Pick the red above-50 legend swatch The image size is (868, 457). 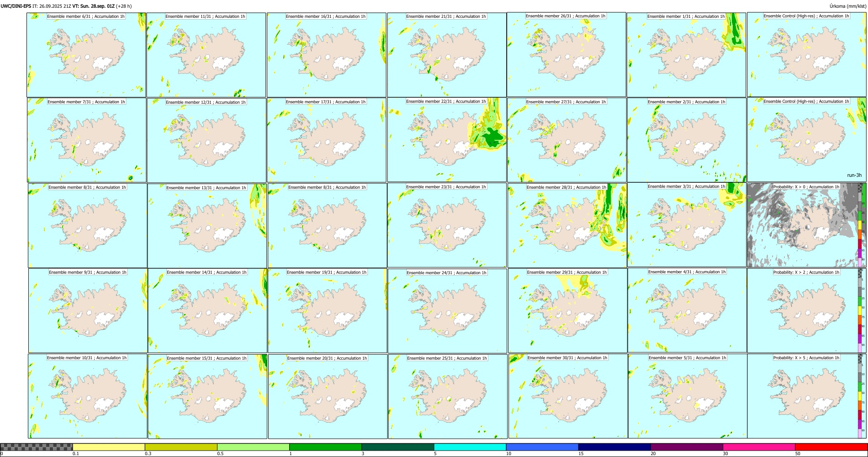831,447
